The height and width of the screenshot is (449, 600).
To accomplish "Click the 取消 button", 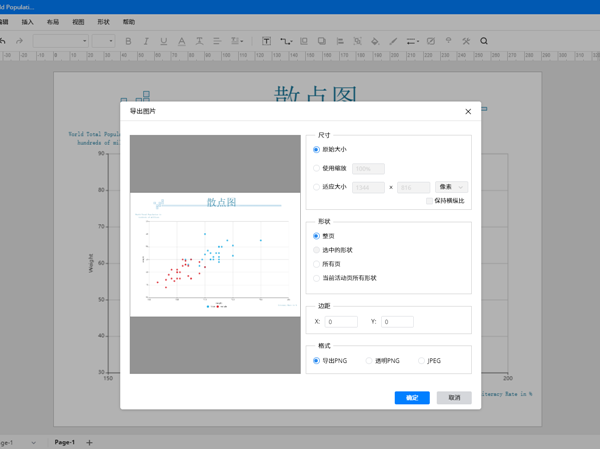I will [454, 398].
